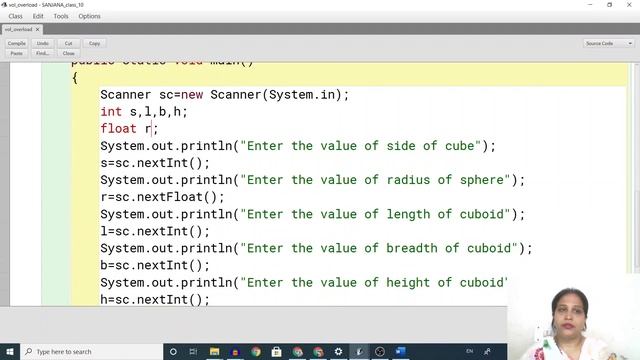Viewport: 640px width, 360px height.
Task: Click the 'b=sc.nextInt();' line
Action: click(155, 266)
